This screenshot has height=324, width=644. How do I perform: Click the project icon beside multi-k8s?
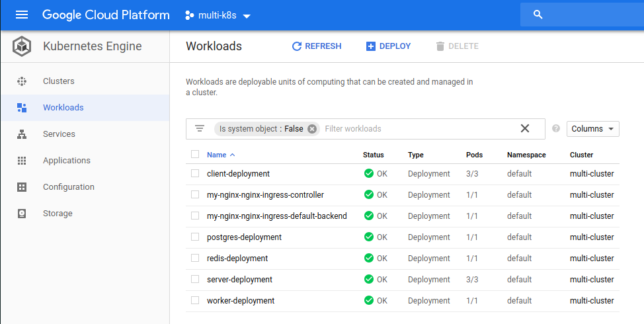coord(189,16)
